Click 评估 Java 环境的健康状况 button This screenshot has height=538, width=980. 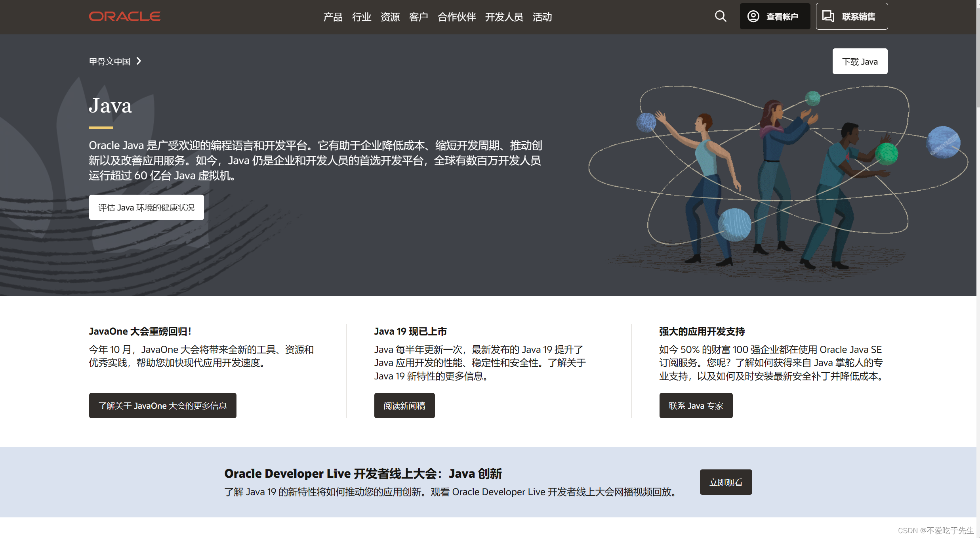tap(146, 207)
